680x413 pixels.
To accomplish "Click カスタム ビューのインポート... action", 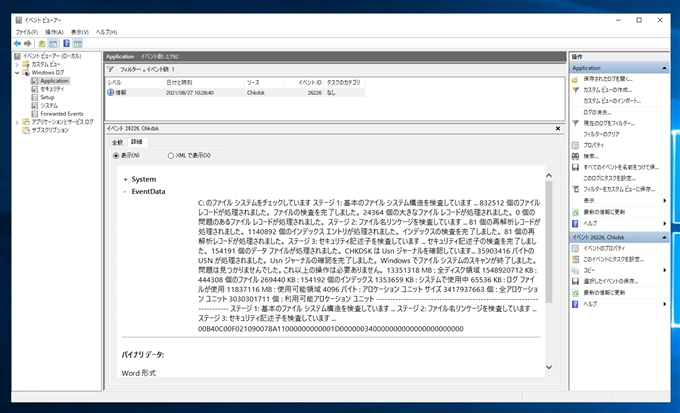I will pyautogui.click(x=612, y=101).
